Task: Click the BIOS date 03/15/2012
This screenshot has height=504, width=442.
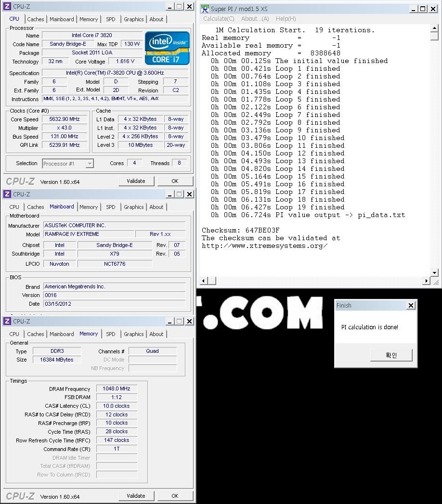Action: (x=115, y=304)
